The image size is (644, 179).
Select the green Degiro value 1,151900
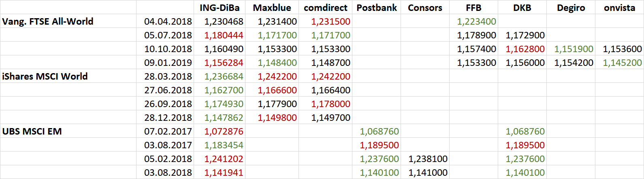coord(574,49)
